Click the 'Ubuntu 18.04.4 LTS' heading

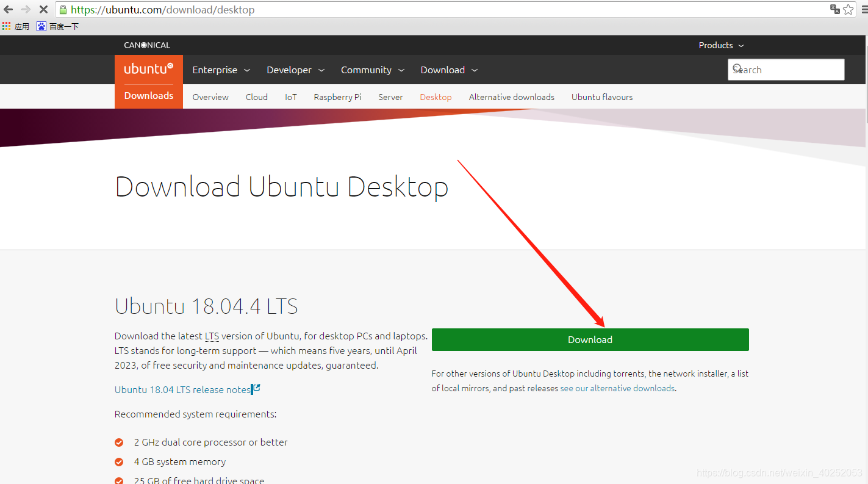[x=206, y=306]
